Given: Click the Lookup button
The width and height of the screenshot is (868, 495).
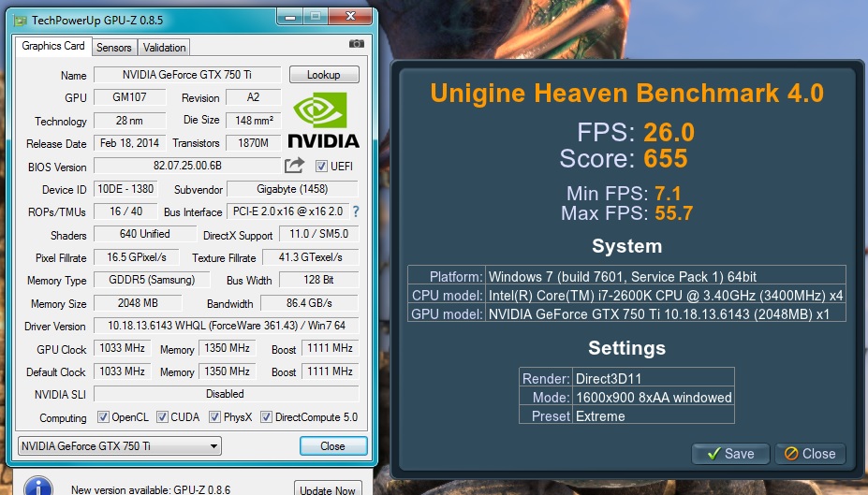Looking at the screenshot, I should [x=324, y=75].
